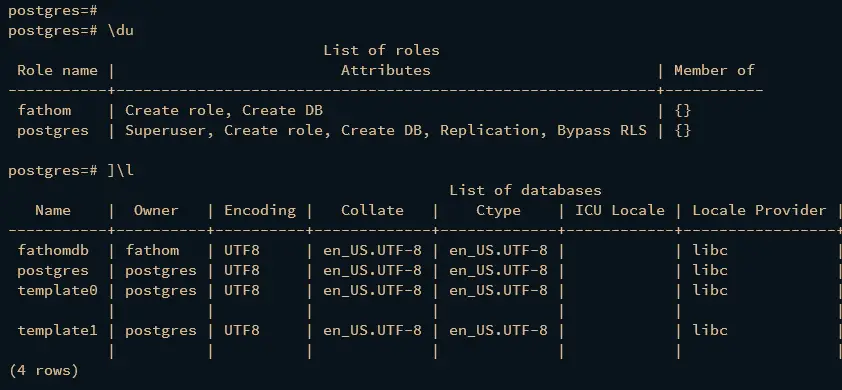Image resolution: width=842 pixels, height=390 pixels.
Task: Select the template0 database name
Action: coord(57,291)
